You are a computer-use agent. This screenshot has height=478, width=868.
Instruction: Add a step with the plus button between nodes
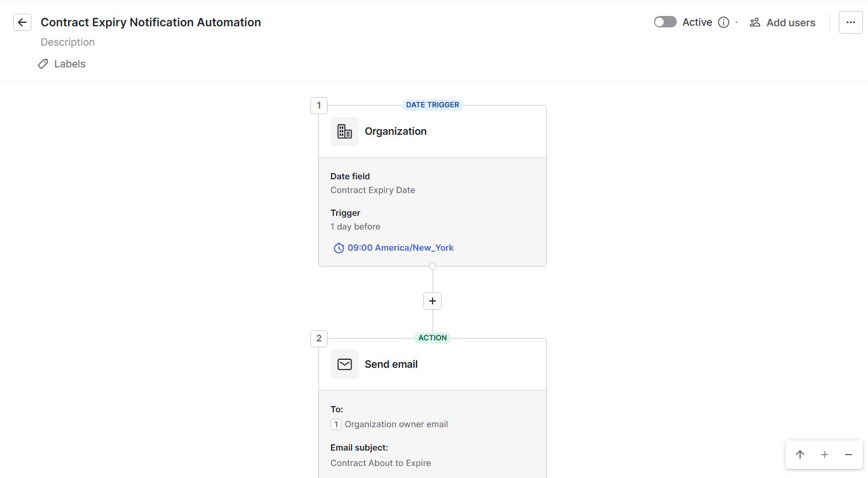tap(433, 301)
